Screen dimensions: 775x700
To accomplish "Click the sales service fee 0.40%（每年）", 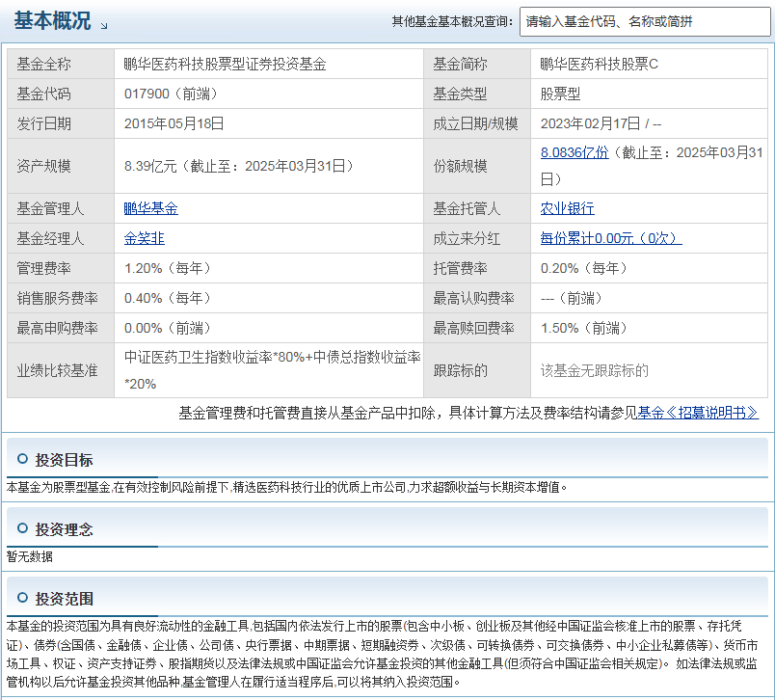I will click(168, 298).
